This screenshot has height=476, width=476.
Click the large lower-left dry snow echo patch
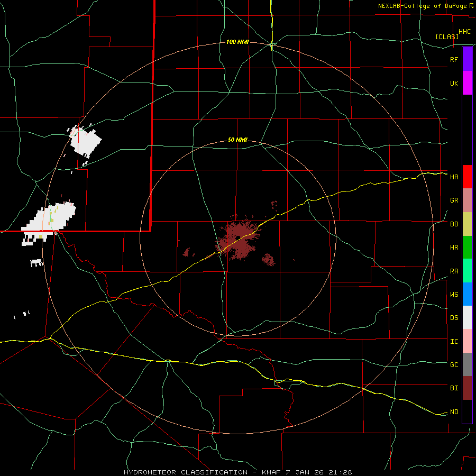50,223
